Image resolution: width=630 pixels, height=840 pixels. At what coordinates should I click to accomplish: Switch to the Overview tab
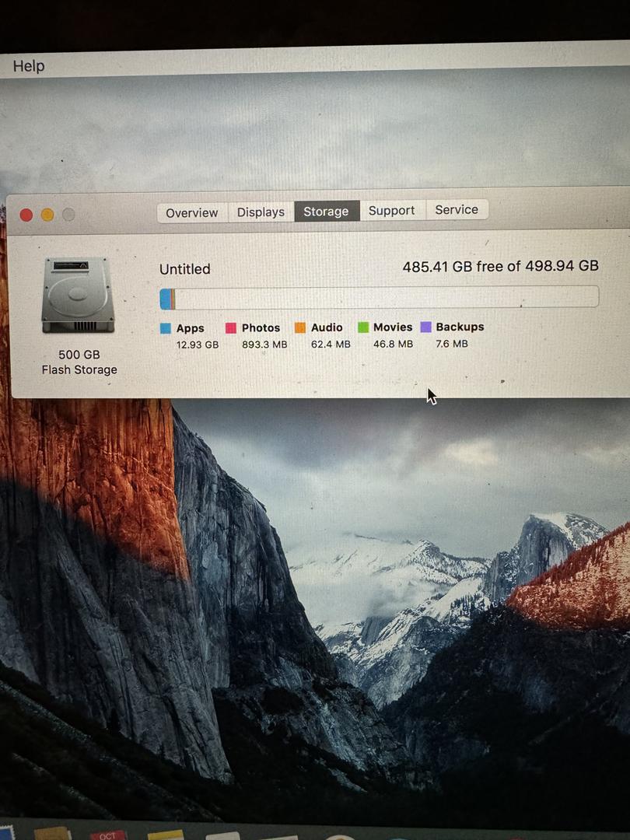(x=192, y=212)
